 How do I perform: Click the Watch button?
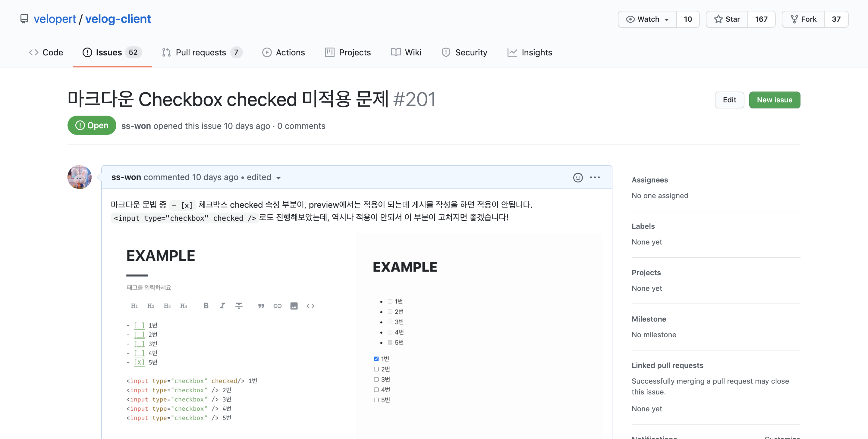point(647,19)
